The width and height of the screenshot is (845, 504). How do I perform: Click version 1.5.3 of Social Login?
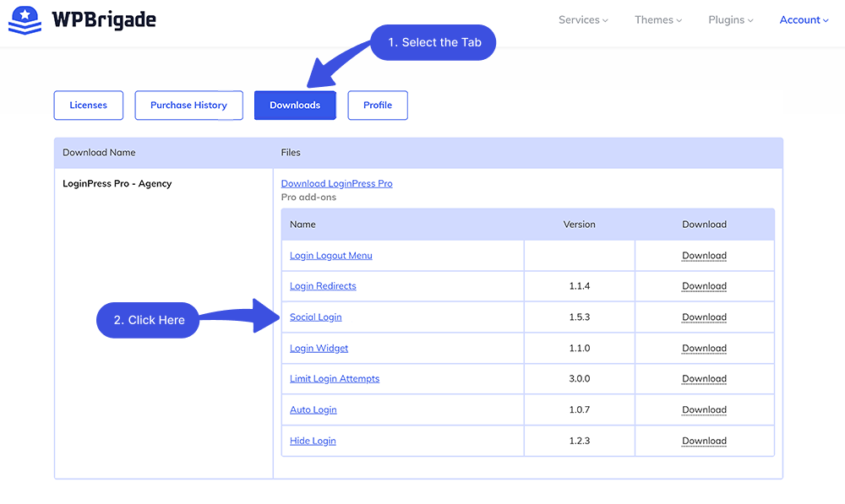(x=580, y=317)
